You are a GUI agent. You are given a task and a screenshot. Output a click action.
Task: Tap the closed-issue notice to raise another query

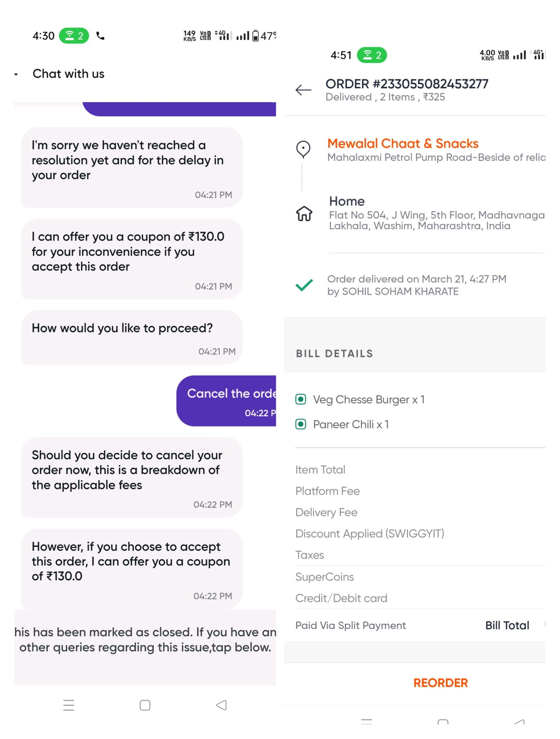pos(145,640)
